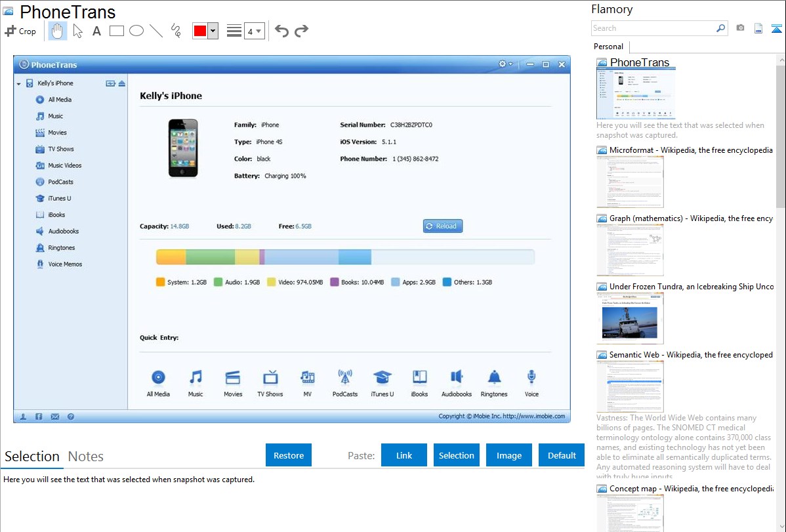Open the PhoneTrans snapshot thumbnail
The width and height of the screenshot is (786, 532).
pos(636,94)
